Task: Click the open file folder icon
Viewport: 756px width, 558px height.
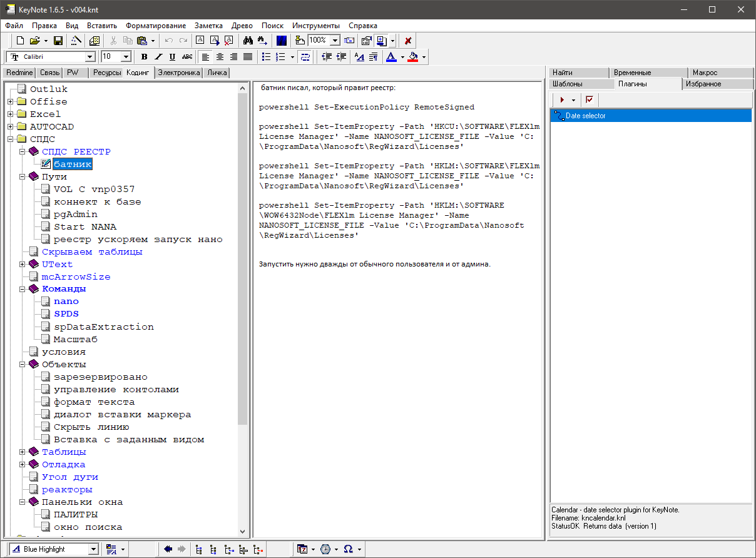Action: 35,41
